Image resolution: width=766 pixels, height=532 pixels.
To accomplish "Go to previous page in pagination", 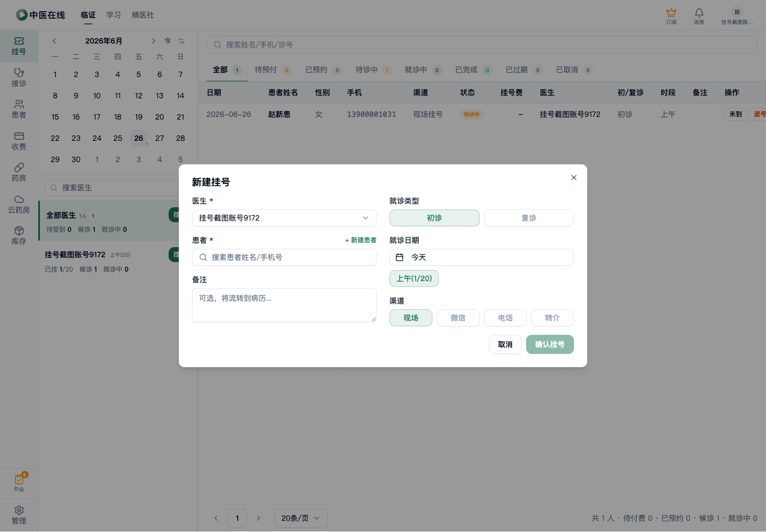I will click(x=216, y=518).
